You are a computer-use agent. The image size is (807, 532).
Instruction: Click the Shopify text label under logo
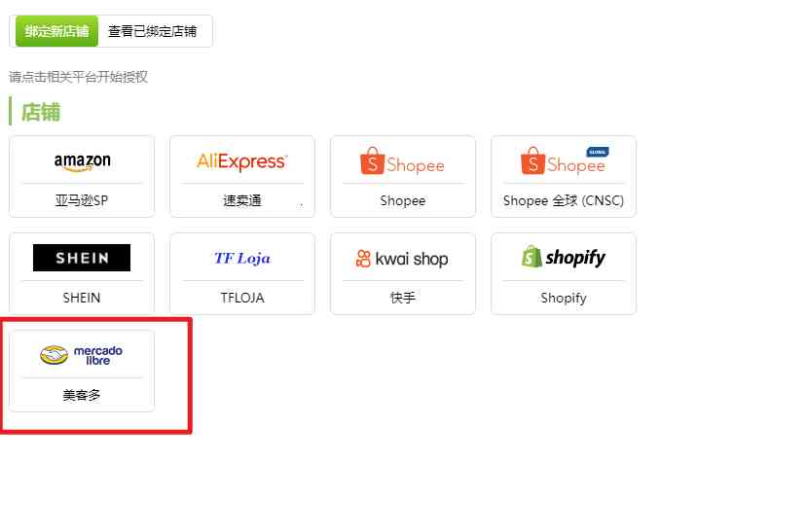564,298
